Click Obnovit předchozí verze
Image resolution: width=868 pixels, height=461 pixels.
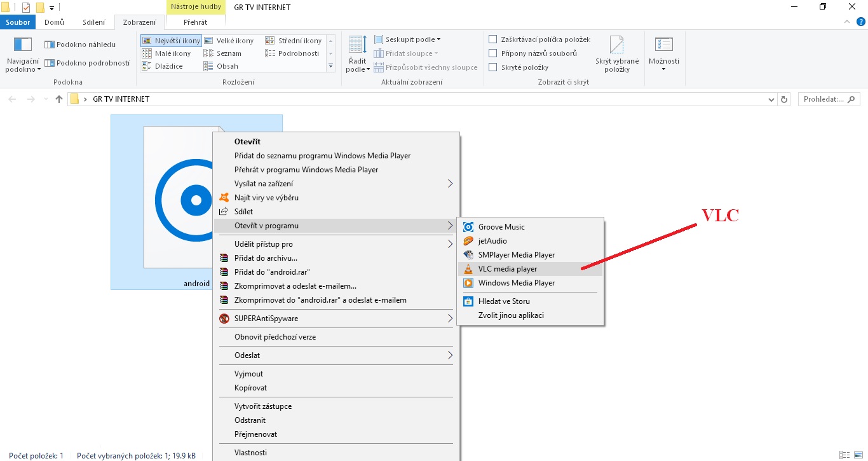pos(336,337)
